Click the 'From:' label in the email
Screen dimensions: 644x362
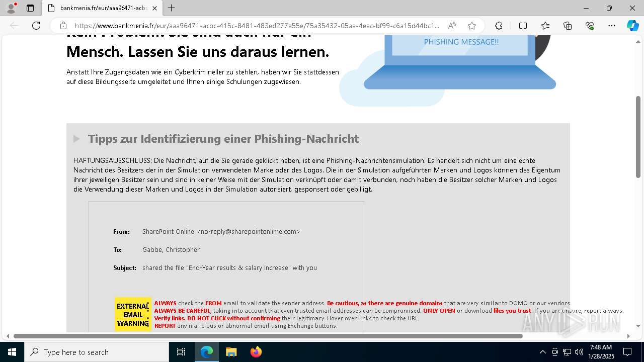(x=121, y=232)
